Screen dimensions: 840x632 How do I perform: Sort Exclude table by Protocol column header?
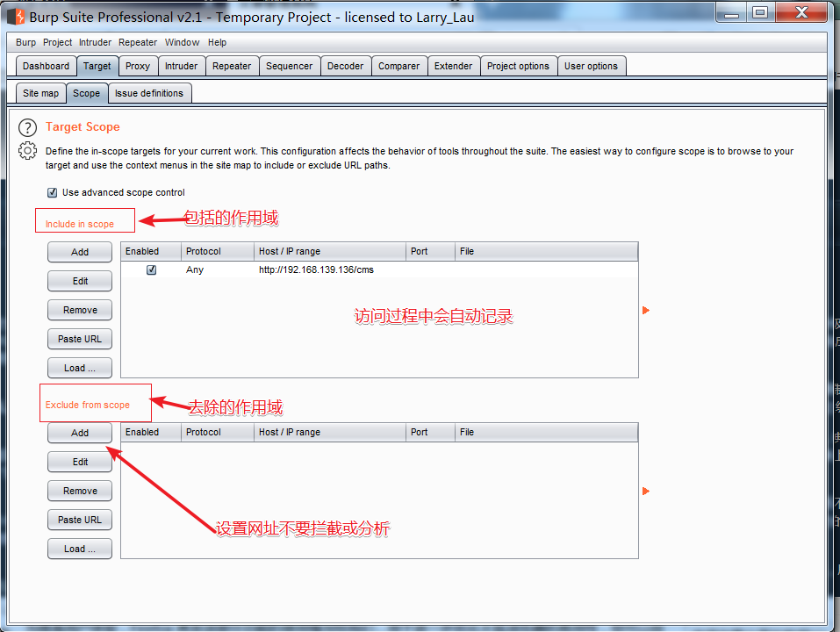click(217, 432)
